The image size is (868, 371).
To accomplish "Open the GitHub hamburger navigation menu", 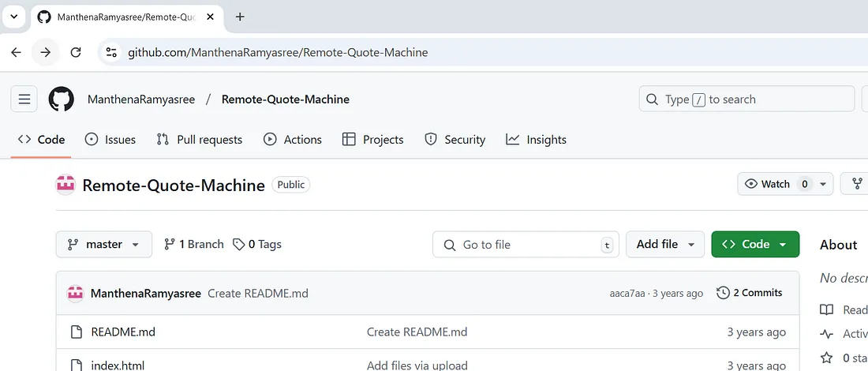I will 24,99.
